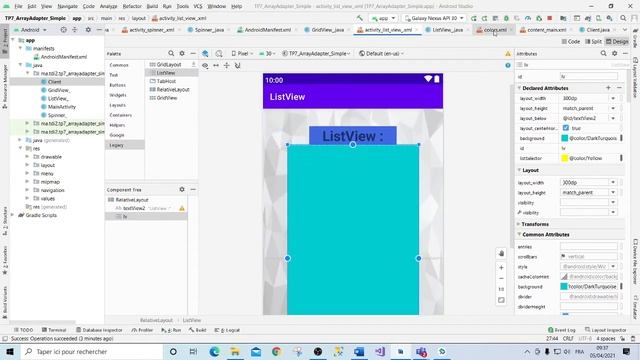The height and width of the screenshot is (360, 640).
Task: Open the Logcat tool window
Action: (x=227, y=330)
